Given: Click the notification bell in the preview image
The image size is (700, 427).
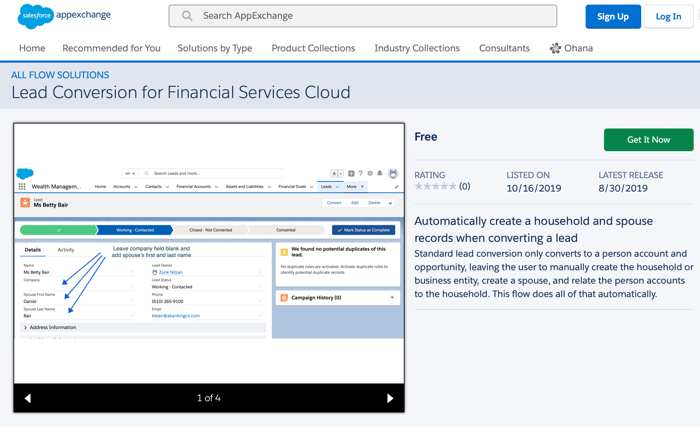Looking at the screenshot, I should click(380, 174).
